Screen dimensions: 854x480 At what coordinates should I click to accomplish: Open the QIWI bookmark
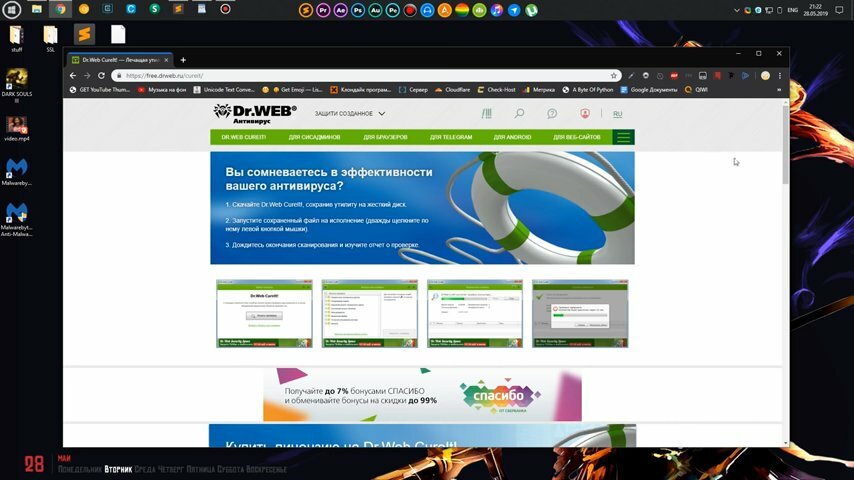(696, 90)
